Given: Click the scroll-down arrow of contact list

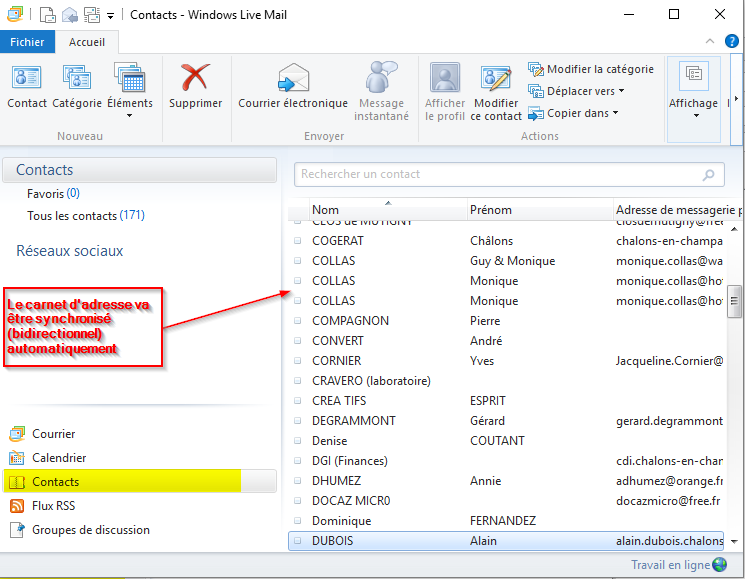Looking at the screenshot, I should pyautogui.click(x=734, y=541).
